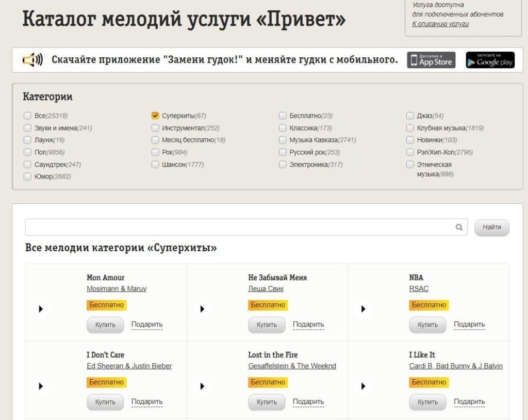Open artist link Ed Sheeran & Justin Bieber
Screen dimensions: 528x420
(x=129, y=366)
